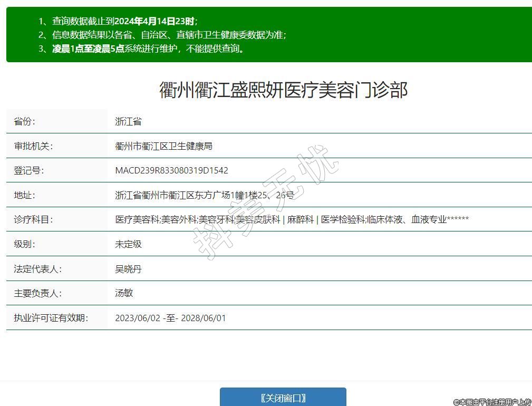Select the 执业许可证有效期 field label
Viewport: 532px width, 406px height.
[51, 318]
